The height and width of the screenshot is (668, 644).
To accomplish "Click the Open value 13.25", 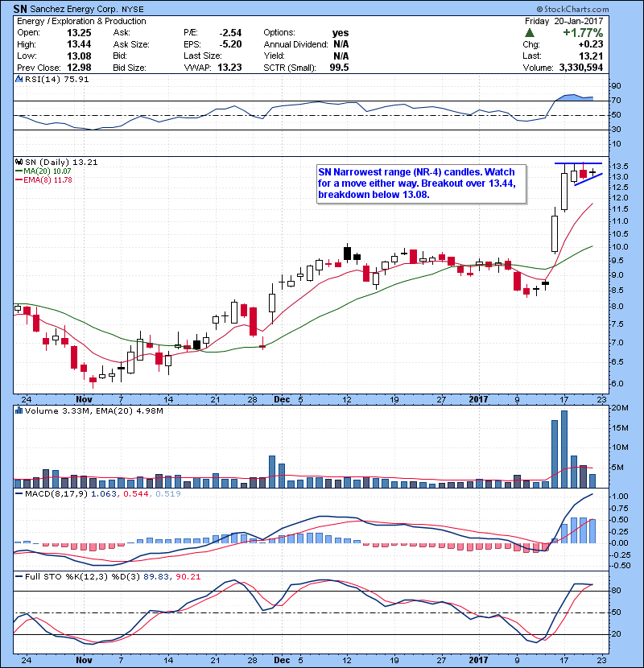I will 79,33.
